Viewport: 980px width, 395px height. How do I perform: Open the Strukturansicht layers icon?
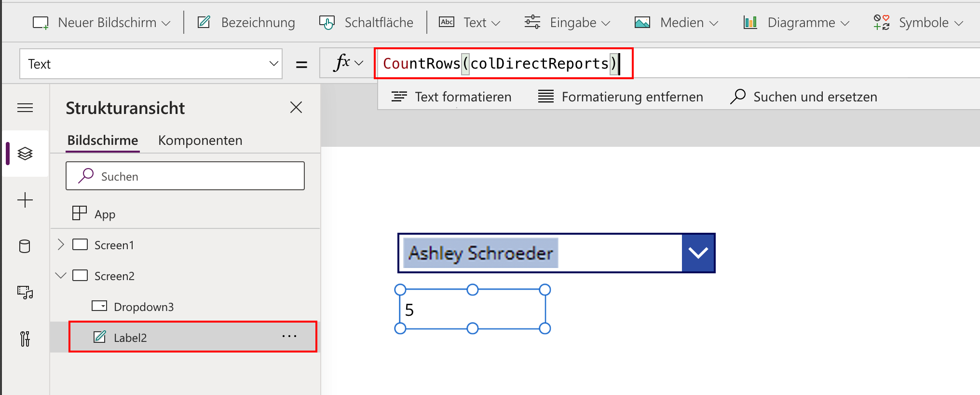point(25,154)
